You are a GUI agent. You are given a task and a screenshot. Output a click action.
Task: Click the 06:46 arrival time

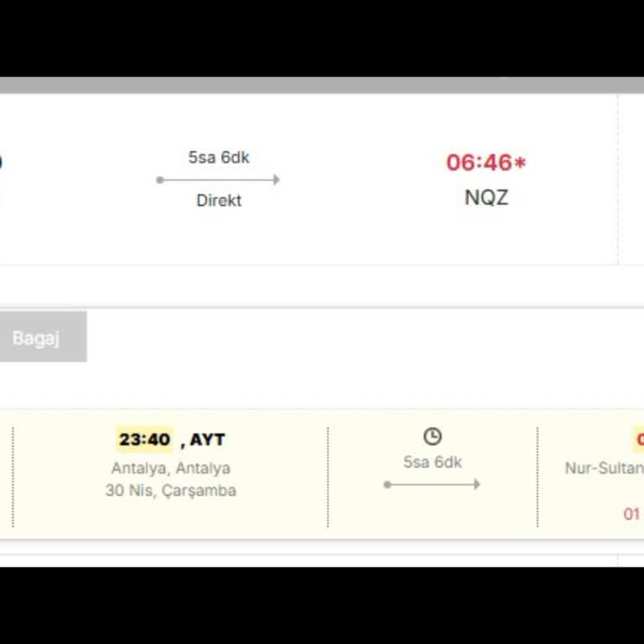pos(478,163)
